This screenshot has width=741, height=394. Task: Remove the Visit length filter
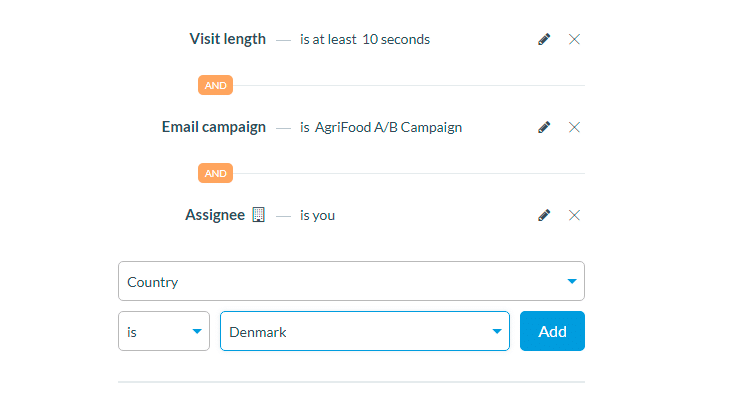point(574,39)
